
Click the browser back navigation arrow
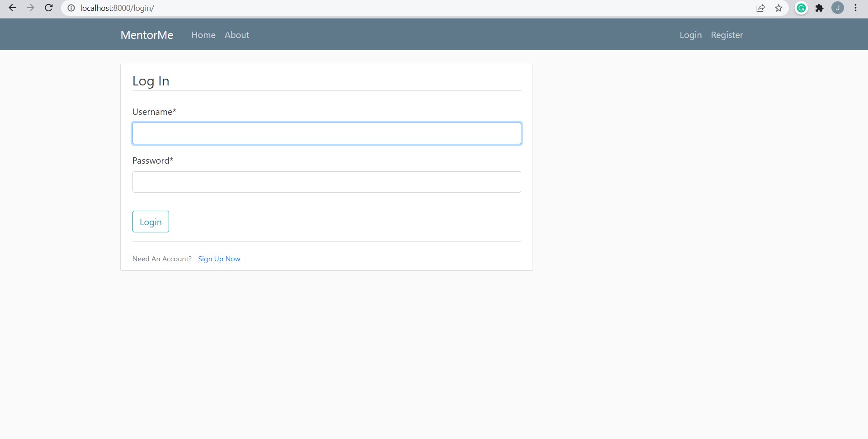(x=12, y=8)
